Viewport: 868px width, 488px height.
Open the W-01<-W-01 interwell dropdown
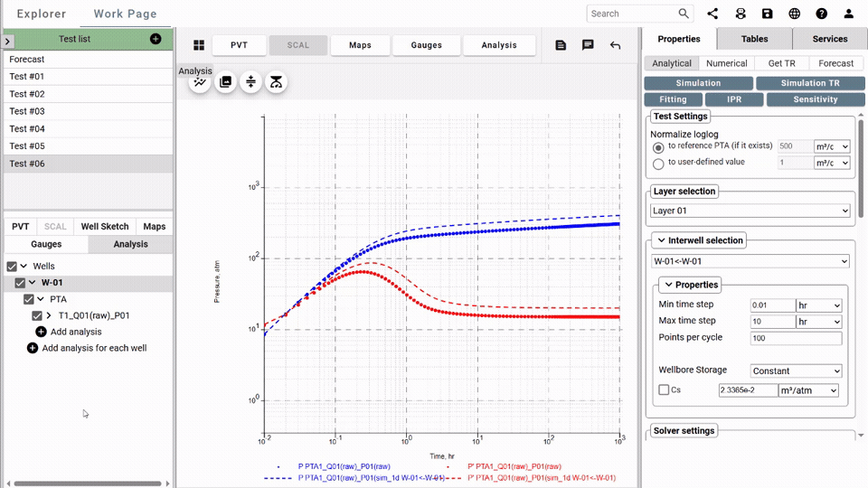[750, 261]
